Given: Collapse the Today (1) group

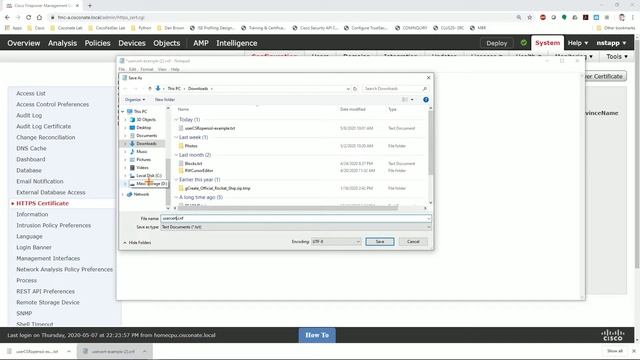Looking at the screenshot, I should (176, 120).
